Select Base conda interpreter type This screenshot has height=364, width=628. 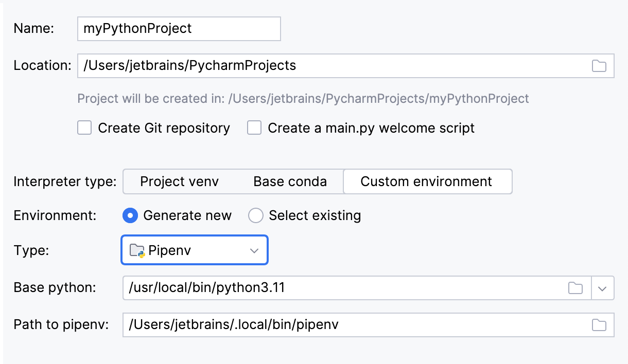pos(290,181)
